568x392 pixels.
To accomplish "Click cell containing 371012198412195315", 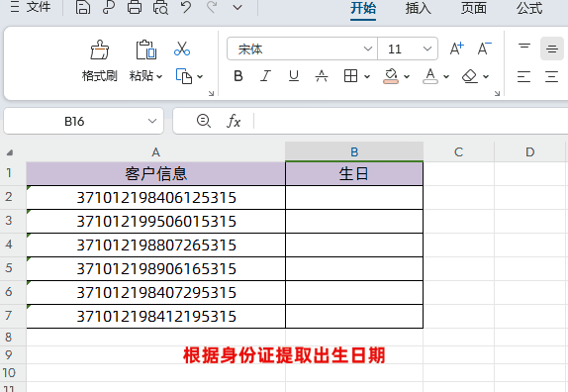I will (x=155, y=317).
